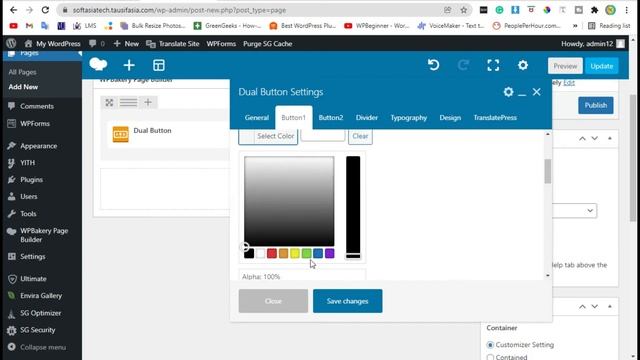
Task: Toggle WPBakery fullscreen mode icon
Action: [493, 65]
